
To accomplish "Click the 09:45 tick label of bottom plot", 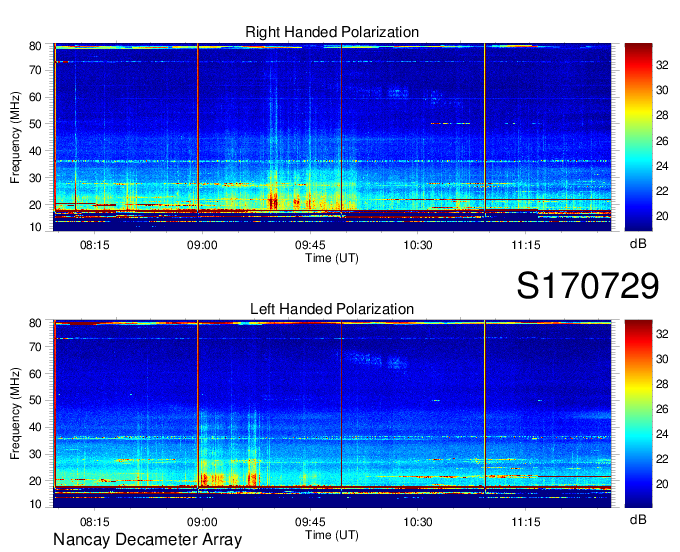I will click(x=310, y=522).
